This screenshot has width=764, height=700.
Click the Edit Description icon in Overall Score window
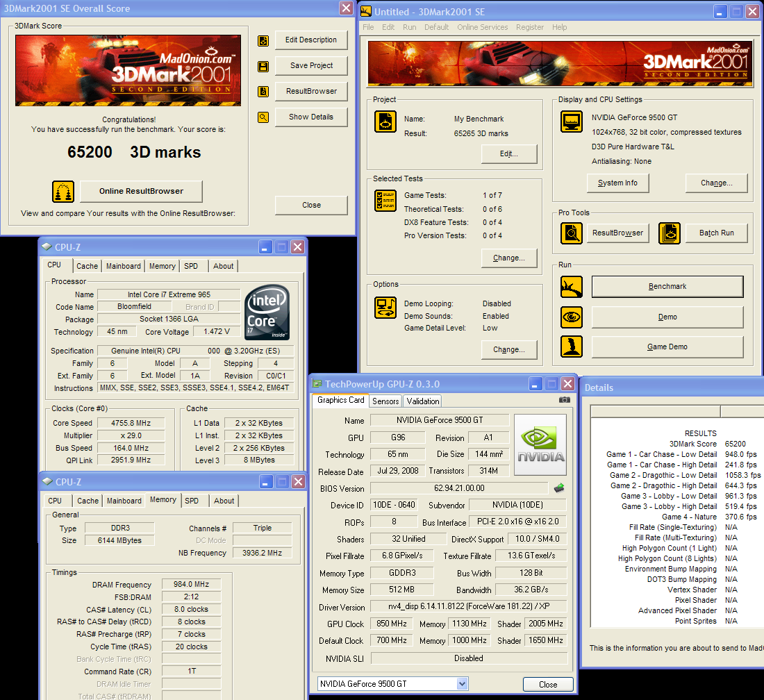point(263,41)
